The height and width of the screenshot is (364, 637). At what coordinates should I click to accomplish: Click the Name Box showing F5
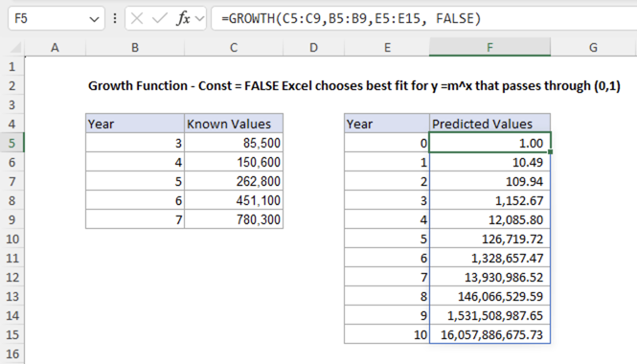[57, 18]
